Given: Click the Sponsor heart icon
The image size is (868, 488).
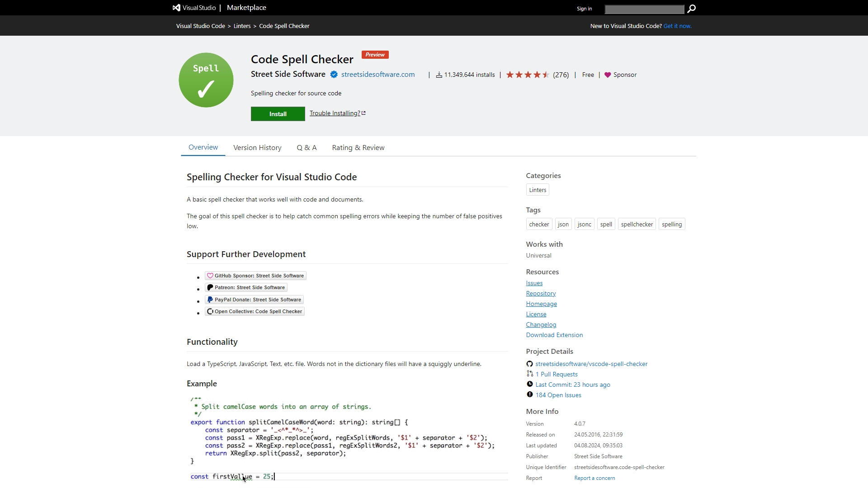Looking at the screenshot, I should [x=608, y=75].
